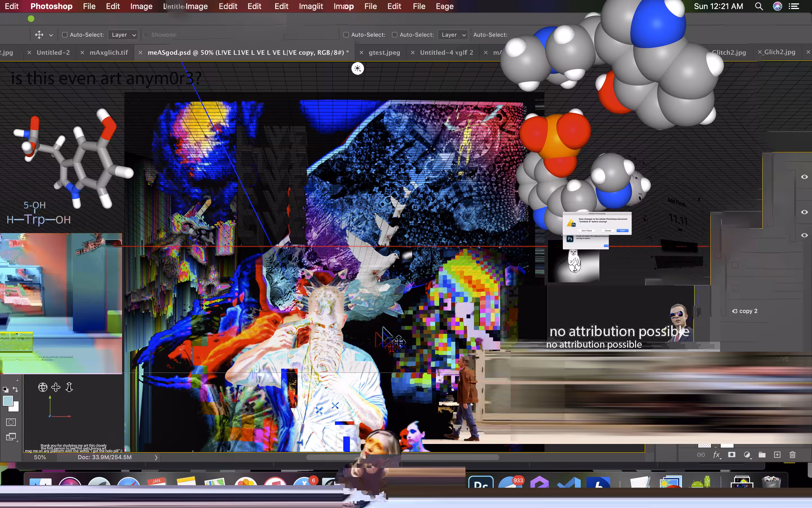The height and width of the screenshot is (508, 812).
Task: Open the fx layer style icon
Action: pyautogui.click(x=716, y=455)
